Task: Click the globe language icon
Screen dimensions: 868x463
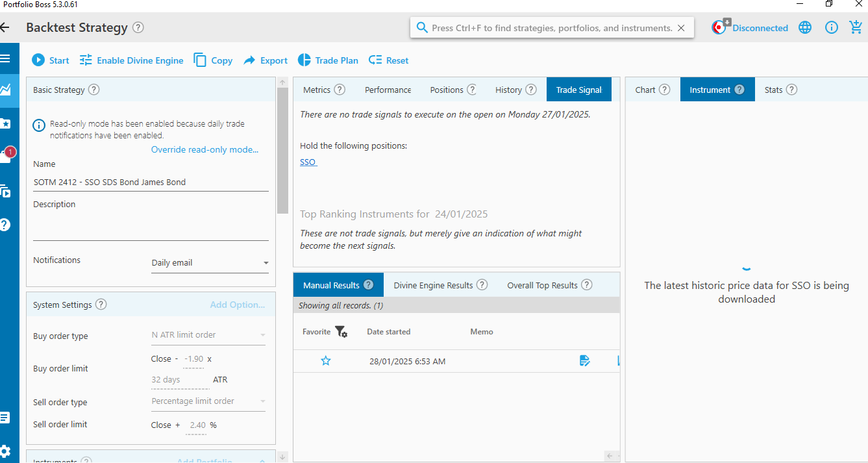Action: coord(805,27)
